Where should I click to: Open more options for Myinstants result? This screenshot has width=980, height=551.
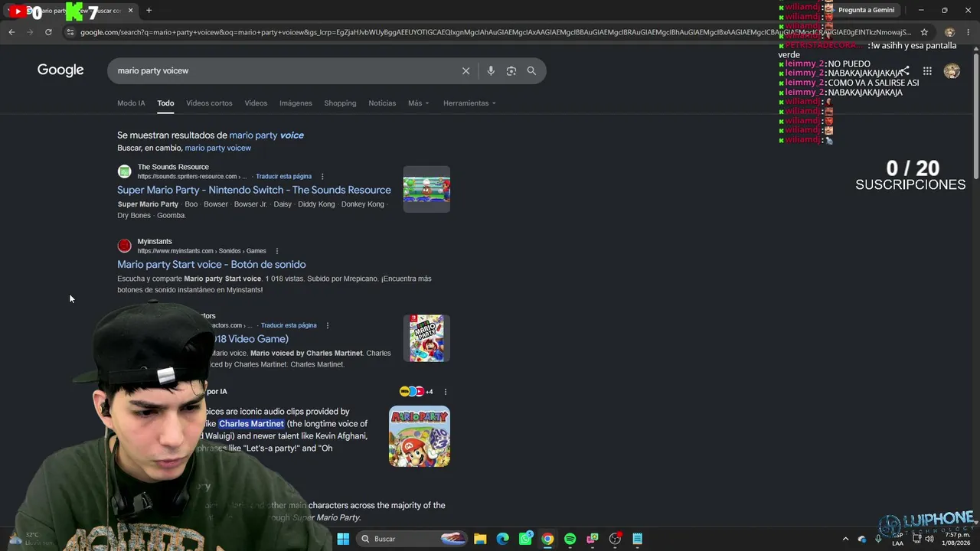pyautogui.click(x=277, y=251)
